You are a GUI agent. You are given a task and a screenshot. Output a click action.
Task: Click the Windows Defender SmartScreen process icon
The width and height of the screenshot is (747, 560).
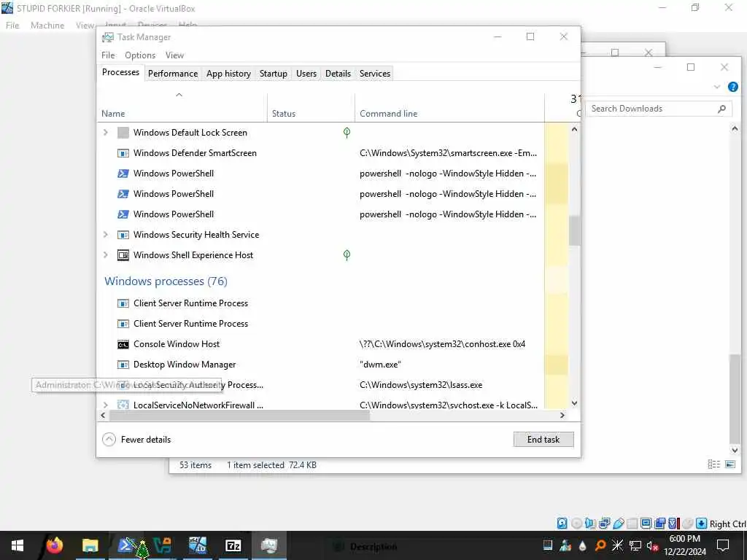[123, 153]
